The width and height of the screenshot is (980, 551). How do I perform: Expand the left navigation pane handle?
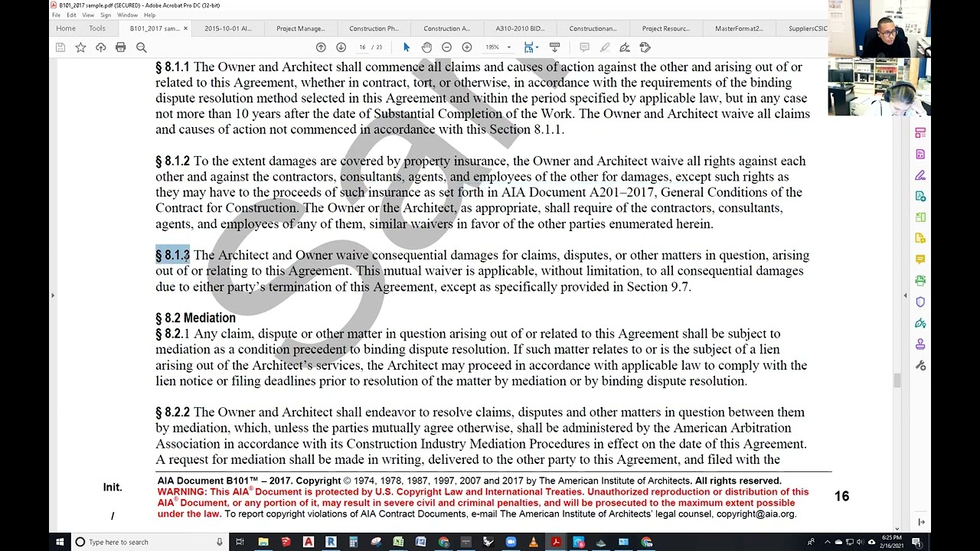point(52,295)
